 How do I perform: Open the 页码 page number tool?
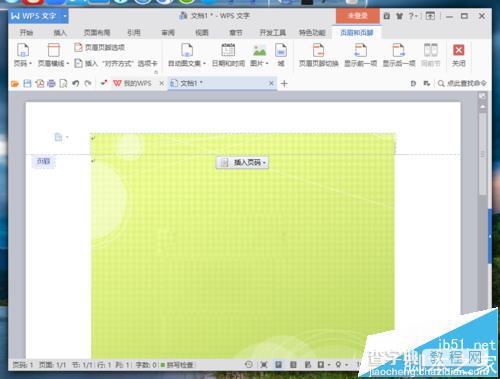click(x=22, y=55)
